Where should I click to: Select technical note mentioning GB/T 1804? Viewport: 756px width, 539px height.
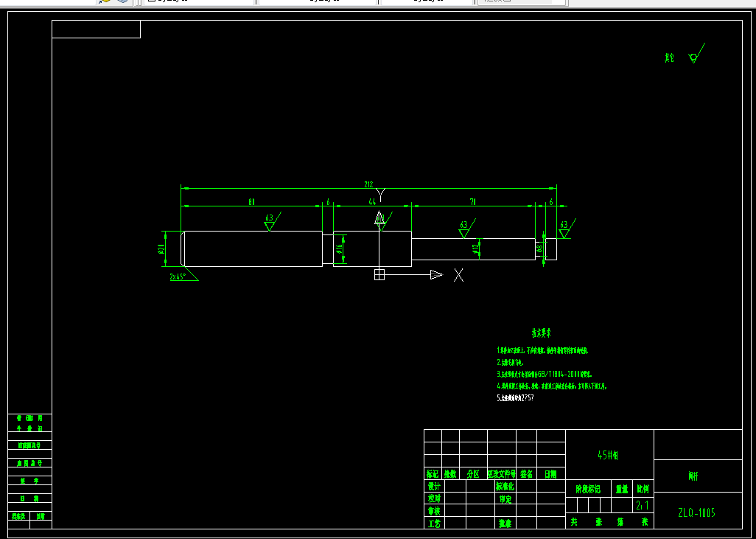[545, 374]
